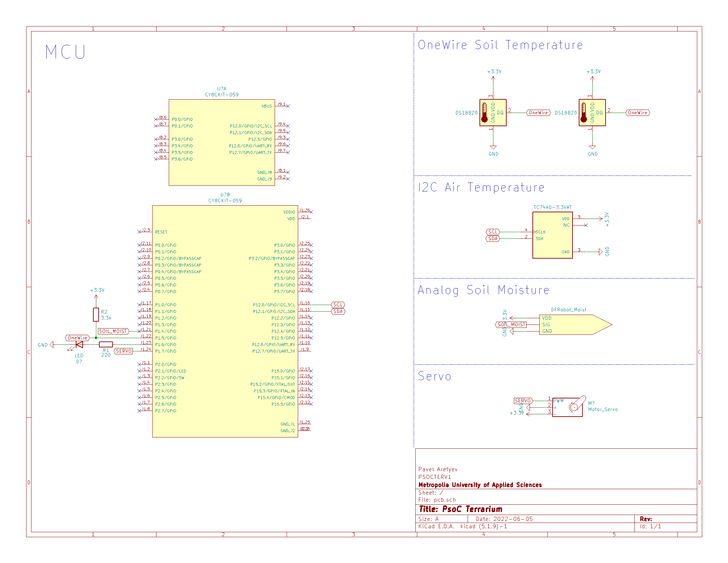The width and height of the screenshot is (728, 563).
Task: Click 'PSOCTERV1' in the title block
Action: 434,477
